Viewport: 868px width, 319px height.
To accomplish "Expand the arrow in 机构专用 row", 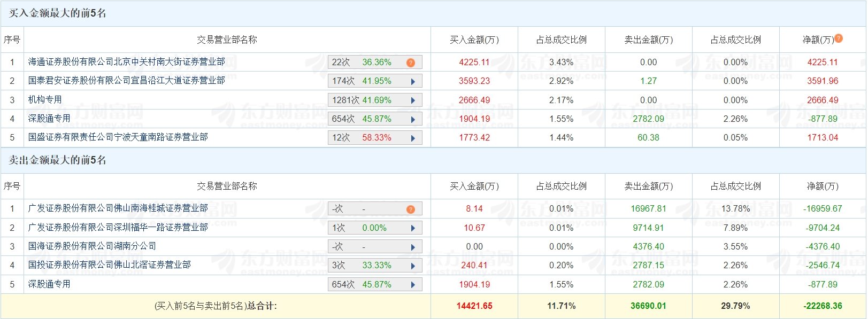I will pos(413,100).
